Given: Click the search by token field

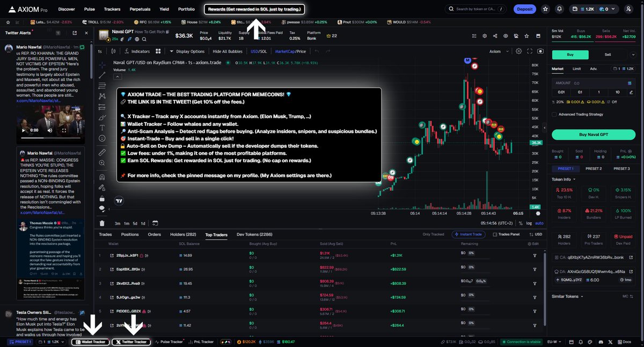Looking at the screenshot, I should 475,9.
